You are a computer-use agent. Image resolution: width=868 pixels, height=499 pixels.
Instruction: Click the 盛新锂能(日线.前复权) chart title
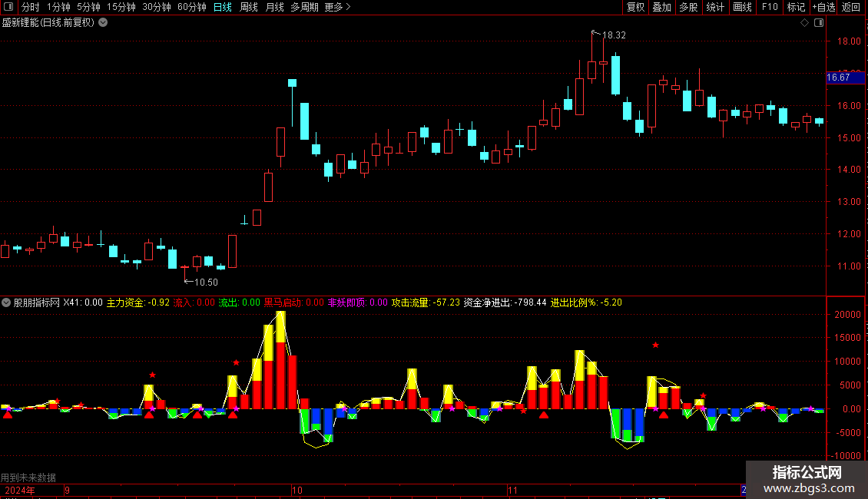coord(48,23)
